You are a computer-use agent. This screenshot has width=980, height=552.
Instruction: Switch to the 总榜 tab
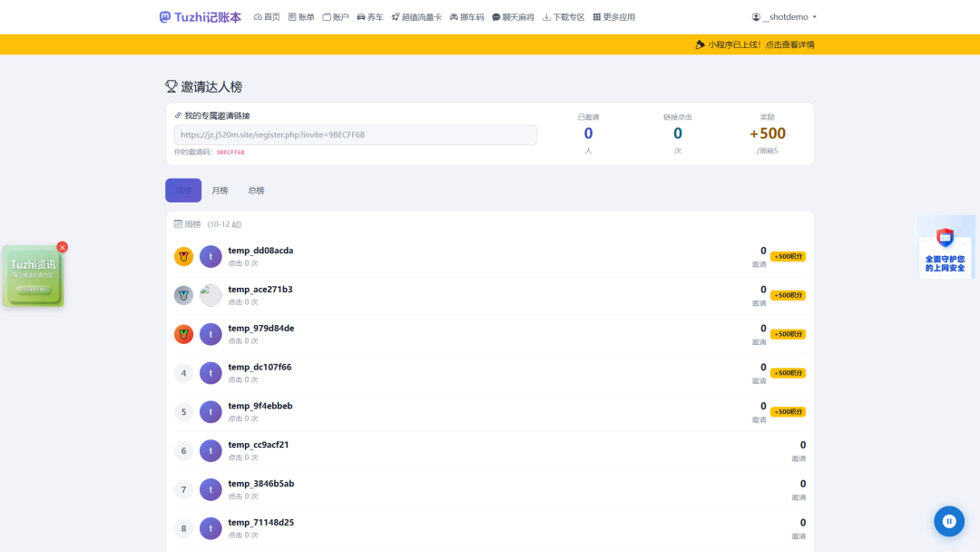pyautogui.click(x=256, y=190)
